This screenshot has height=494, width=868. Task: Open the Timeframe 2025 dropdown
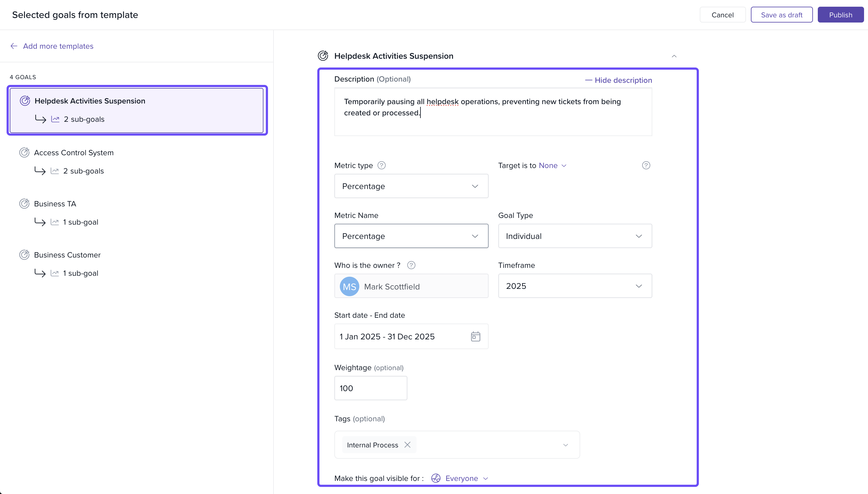click(575, 286)
